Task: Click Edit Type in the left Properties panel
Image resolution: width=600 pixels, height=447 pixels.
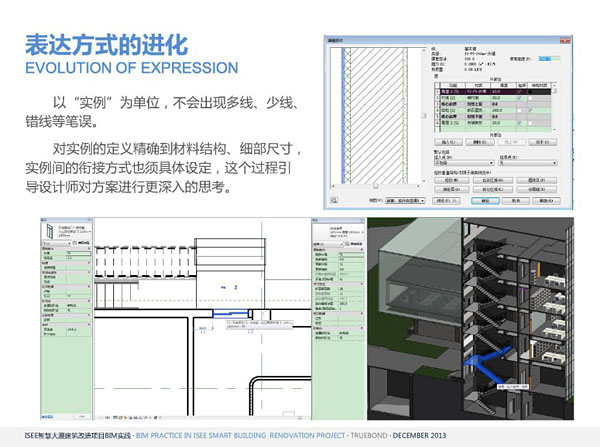Action: click(x=82, y=243)
